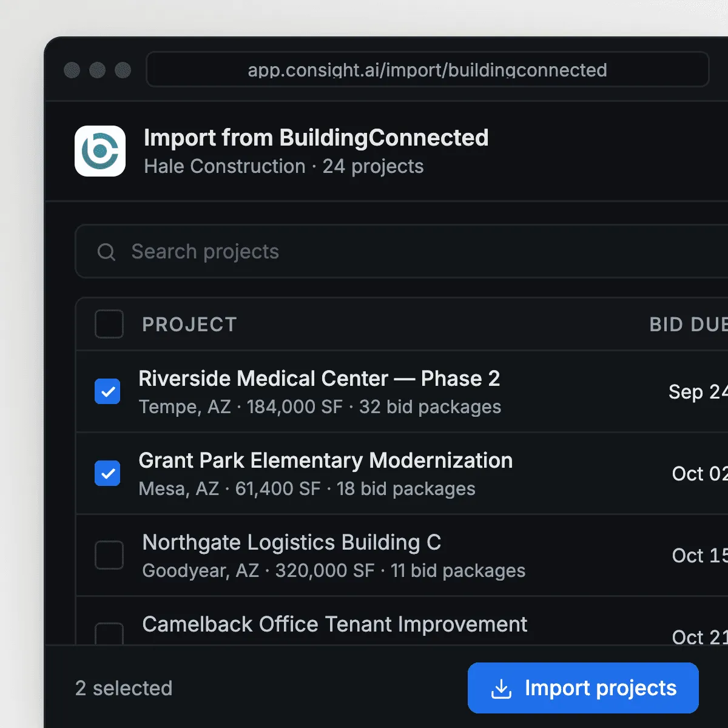Click the BuildingConnected logo icon

point(100,151)
